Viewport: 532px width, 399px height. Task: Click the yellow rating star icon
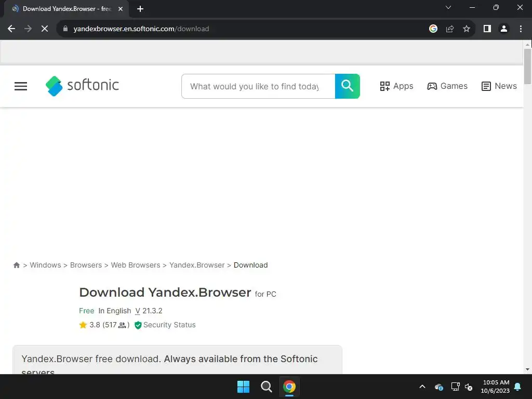point(83,325)
